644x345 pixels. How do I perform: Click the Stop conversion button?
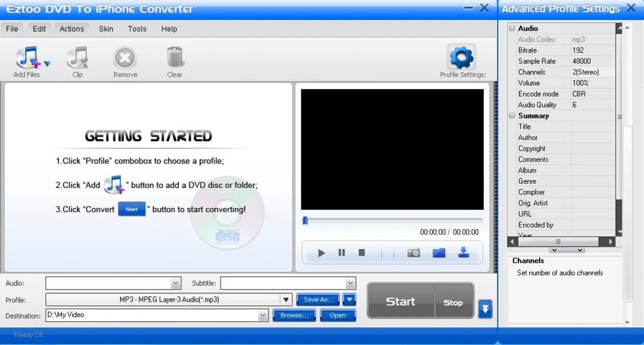coord(454,301)
